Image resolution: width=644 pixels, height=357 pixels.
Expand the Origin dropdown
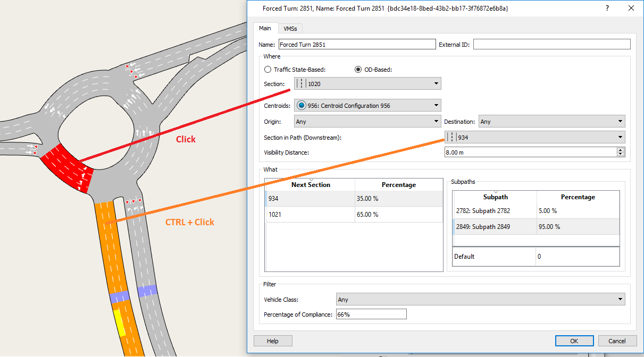pyautogui.click(x=436, y=122)
